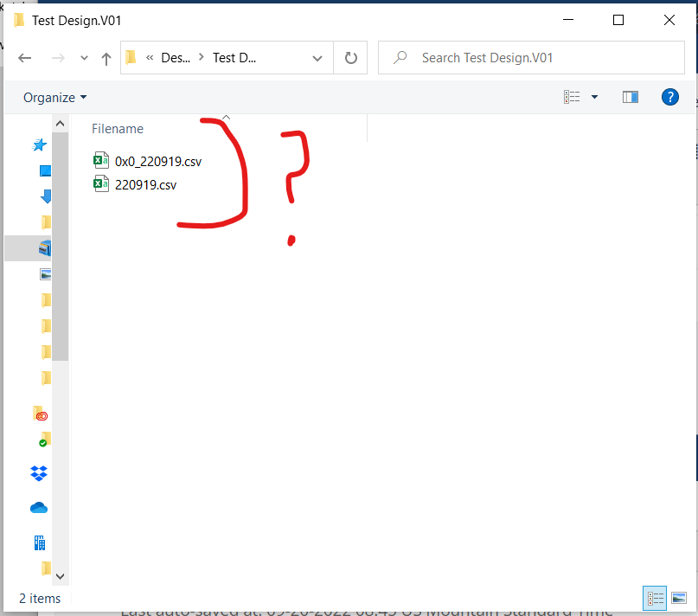Refresh the Test Design.V01 folder
698x616 pixels.
click(x=351, y=58)
